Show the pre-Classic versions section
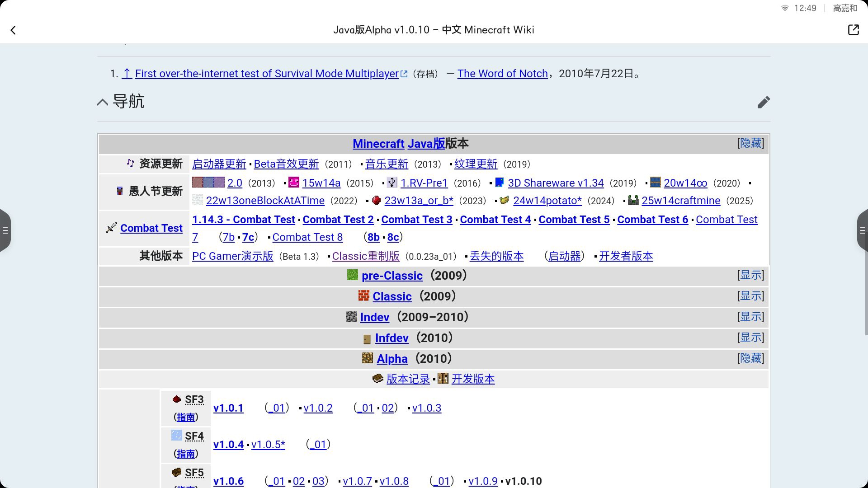The image size is (868, 488). coord(750,275)
